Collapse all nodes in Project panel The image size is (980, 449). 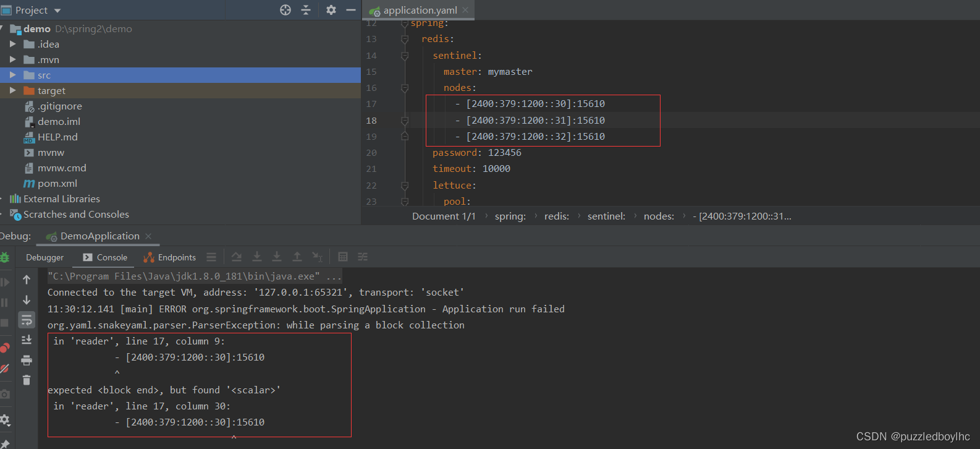pyautogui.click(x=306, y=10)
